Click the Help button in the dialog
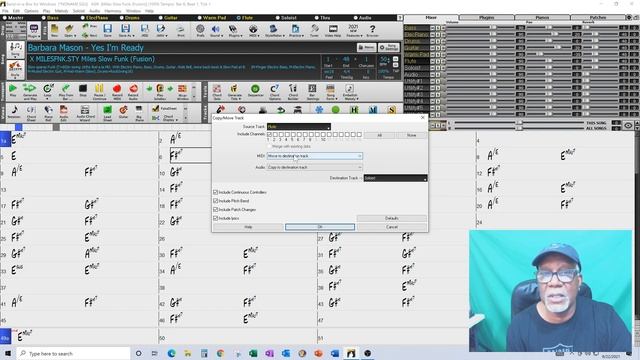This screenshot has height=360, width=640. (248, 227)
